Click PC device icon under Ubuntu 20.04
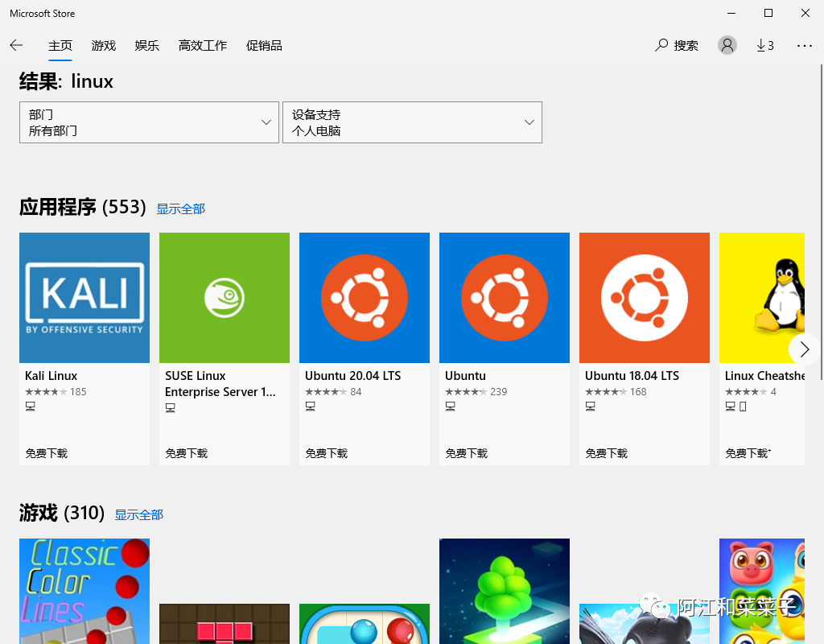This screenshot has width=824, height=644. point(311,407)
